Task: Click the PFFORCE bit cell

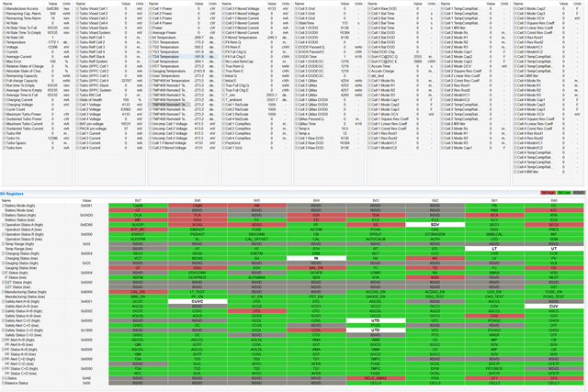Action: click(x=494, y=369)
